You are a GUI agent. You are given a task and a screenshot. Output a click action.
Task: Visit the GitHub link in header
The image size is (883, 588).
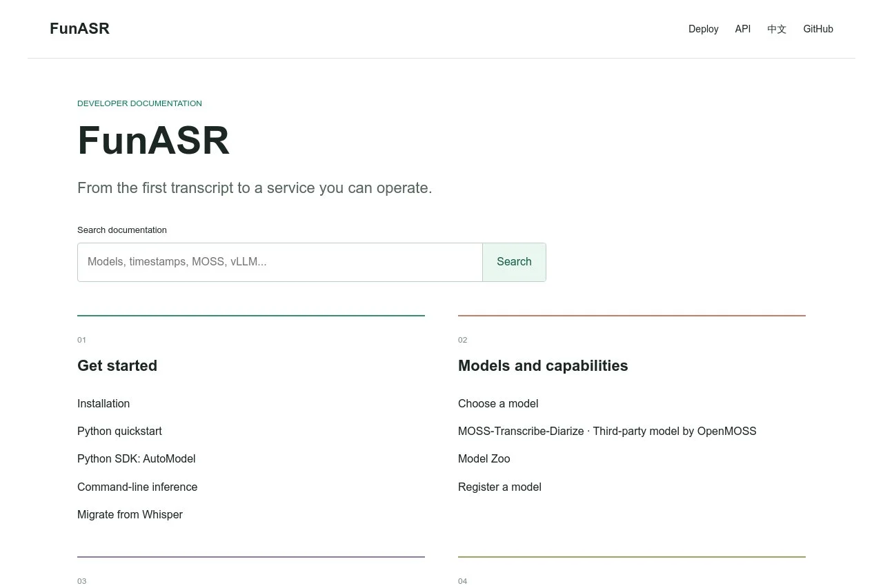[x=818, y=29]
